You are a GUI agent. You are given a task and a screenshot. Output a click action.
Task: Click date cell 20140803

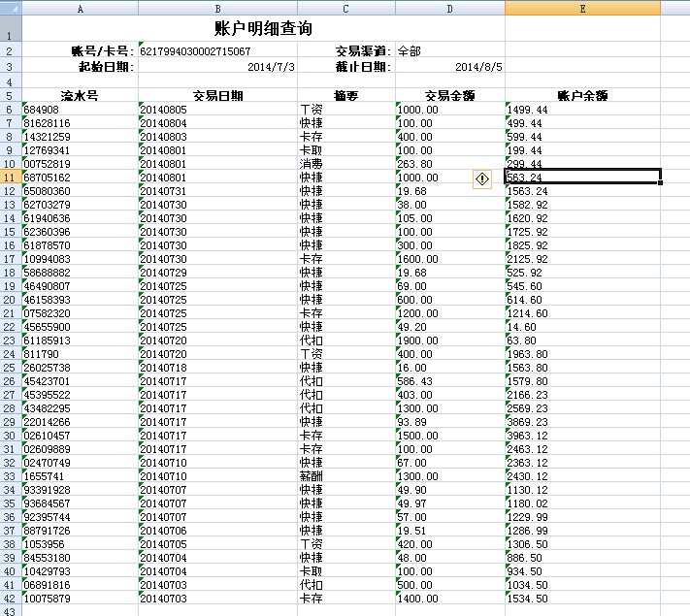(217, 137)
